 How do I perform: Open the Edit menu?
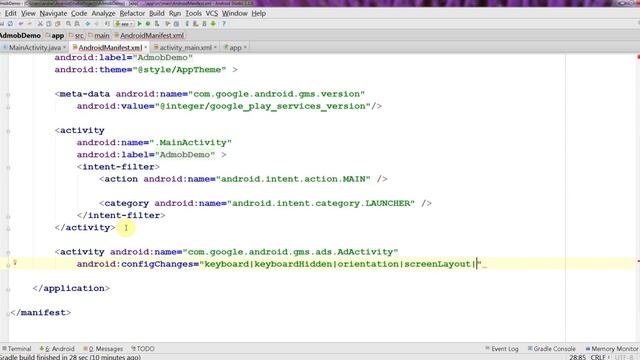[x=10, y=13]
